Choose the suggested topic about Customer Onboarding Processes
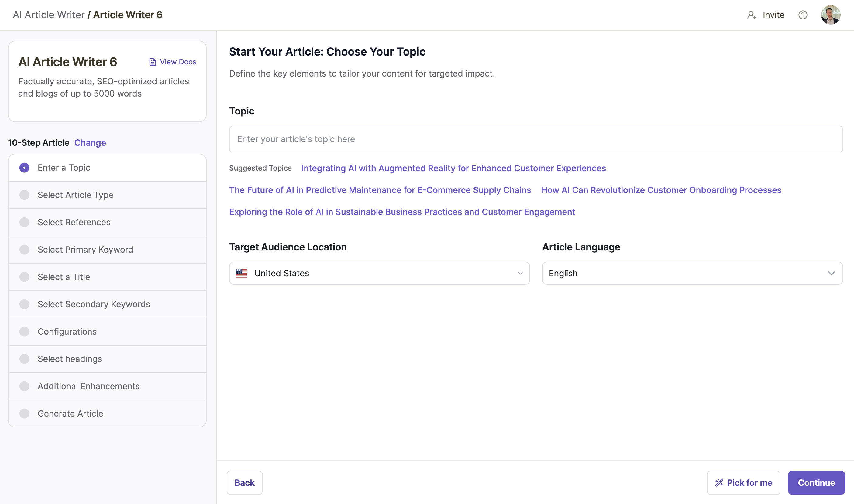 661,190
